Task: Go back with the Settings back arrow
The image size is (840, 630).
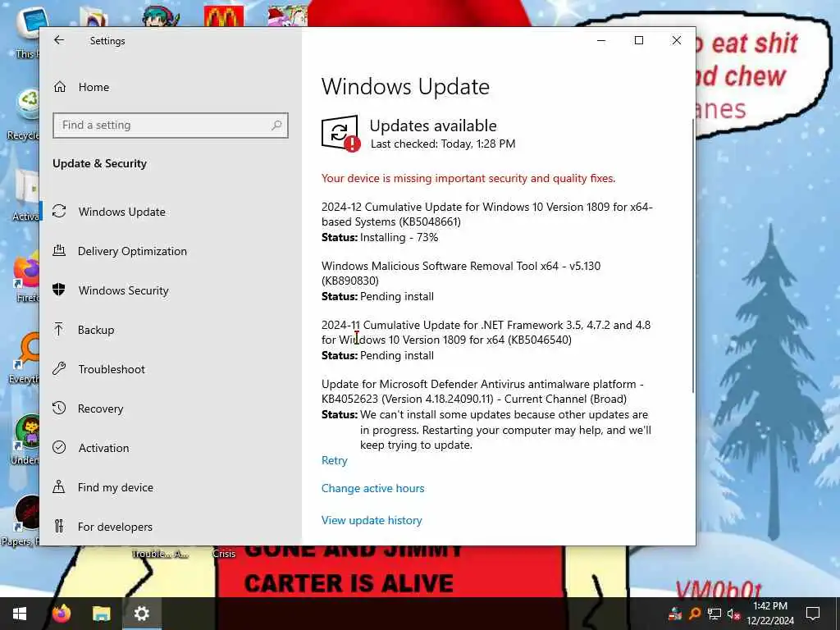Action: click(59, 40)
